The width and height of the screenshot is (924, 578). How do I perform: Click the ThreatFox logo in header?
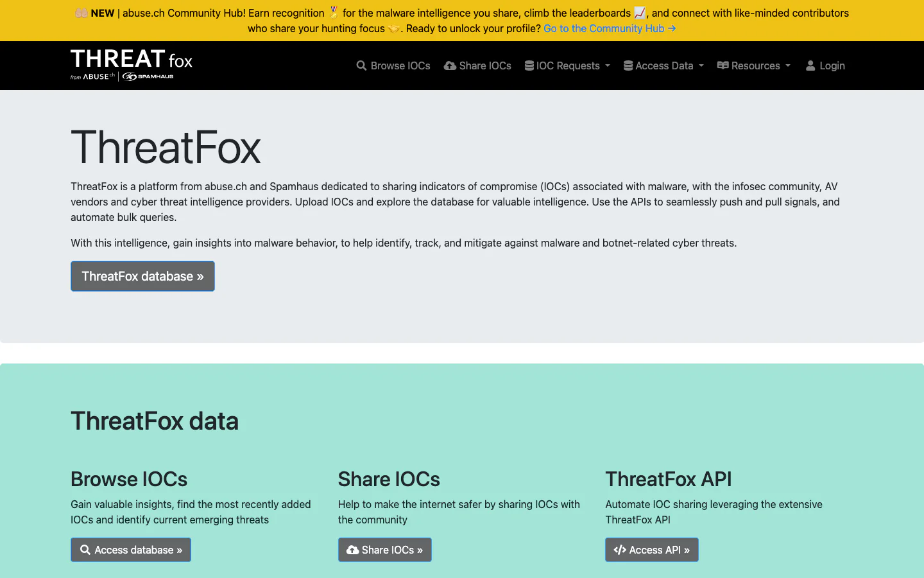(x=132, y=65)
